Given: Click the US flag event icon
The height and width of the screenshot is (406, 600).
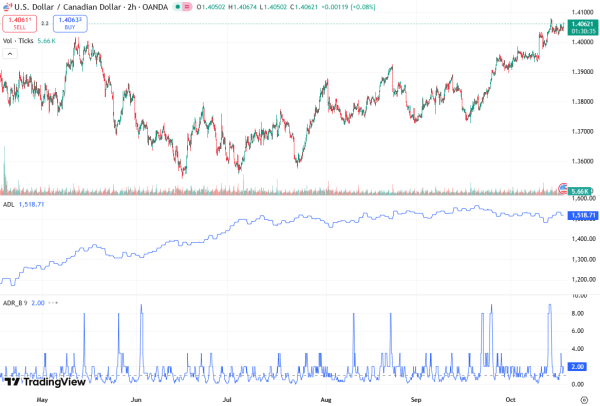Looking at the screenshot, I should click(x=563, y=189).
